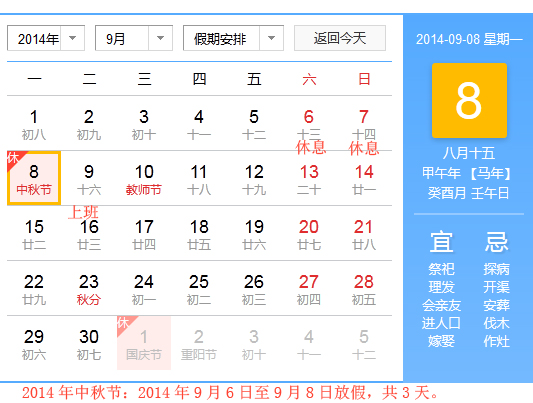Click the 休 badge on October 1 国庆节
533x403 pixels.
[124, 323]
